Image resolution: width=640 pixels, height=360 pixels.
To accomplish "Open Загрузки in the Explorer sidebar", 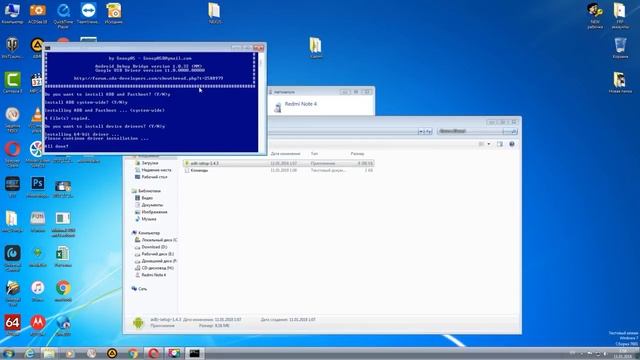I will coord(150,163).
